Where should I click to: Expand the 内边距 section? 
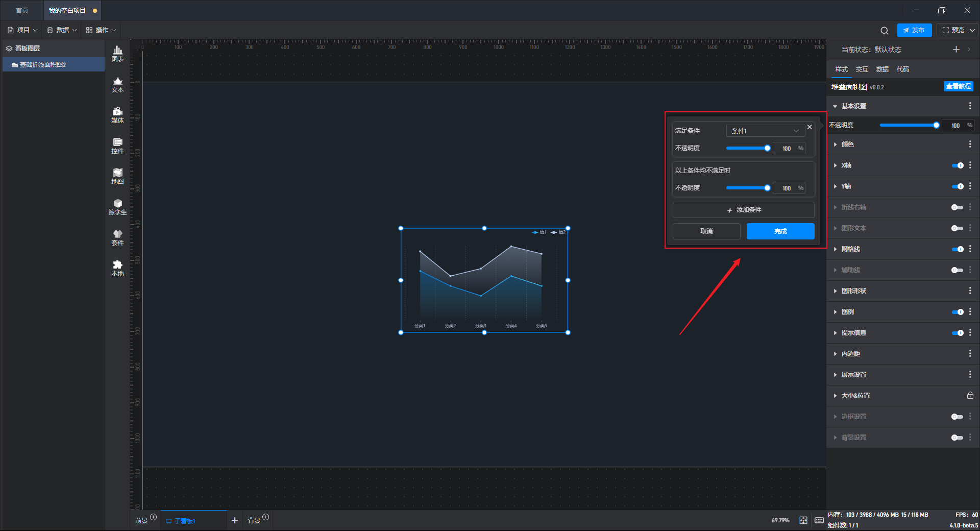pos(835,354)
